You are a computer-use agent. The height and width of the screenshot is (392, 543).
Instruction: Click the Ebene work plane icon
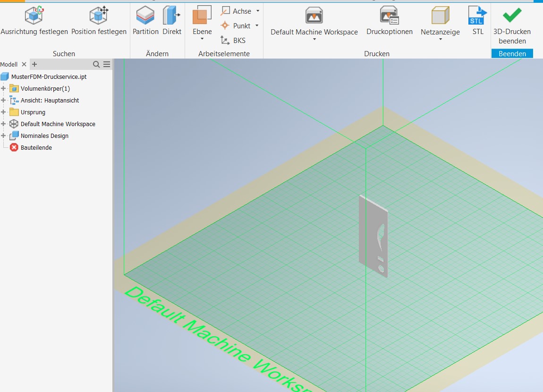[x=202, y=15]
